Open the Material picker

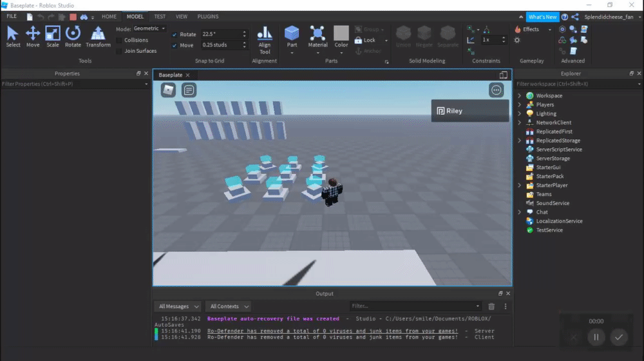tap(317, 37)
